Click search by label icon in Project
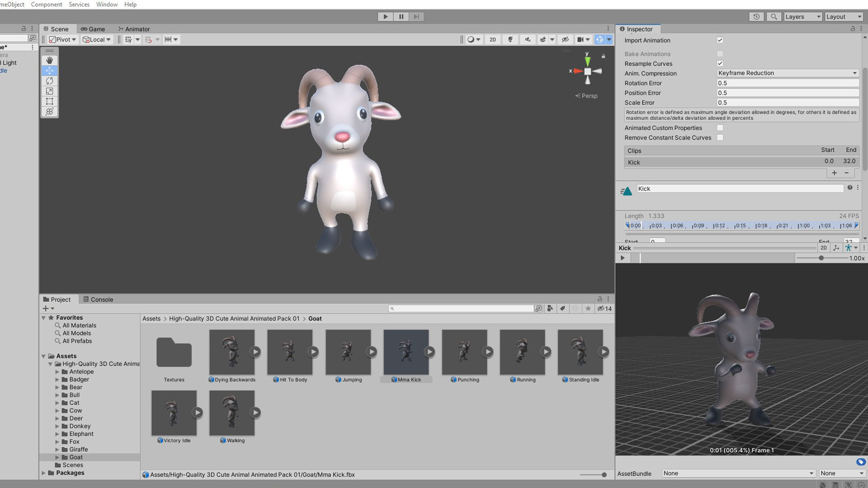This screenshot has height=488, width=868. pyautogui.click(x=562, y=309)
